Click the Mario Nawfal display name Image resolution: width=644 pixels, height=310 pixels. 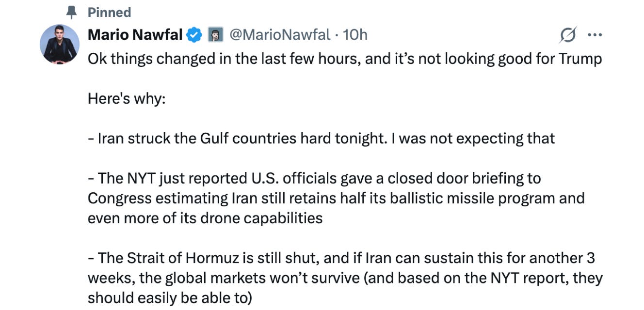pos(135,35)
